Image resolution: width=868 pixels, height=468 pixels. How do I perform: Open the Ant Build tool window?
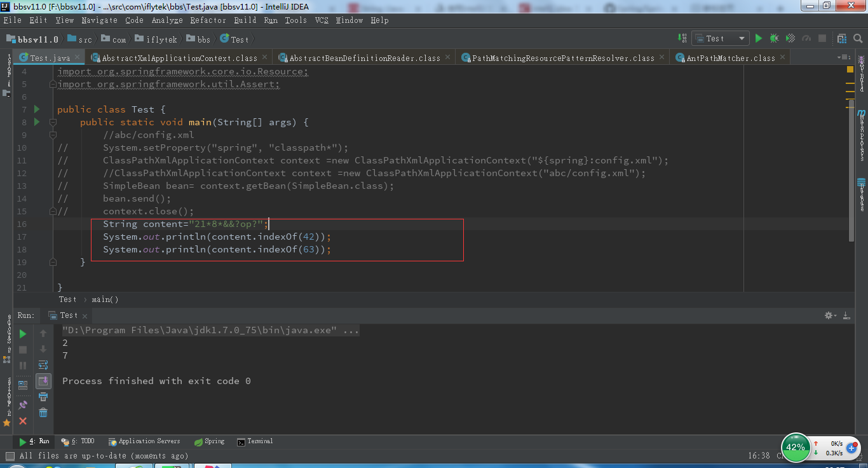862,74
